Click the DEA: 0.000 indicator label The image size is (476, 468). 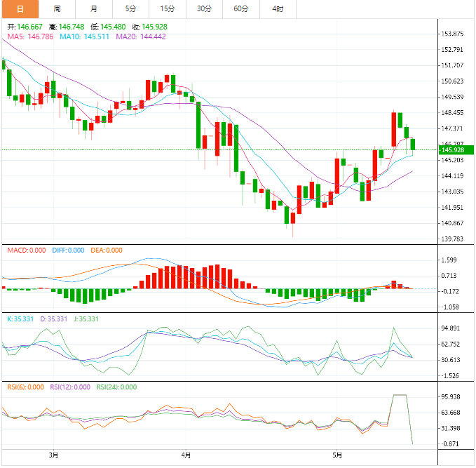pyautogui.click(x=107, y=250)
